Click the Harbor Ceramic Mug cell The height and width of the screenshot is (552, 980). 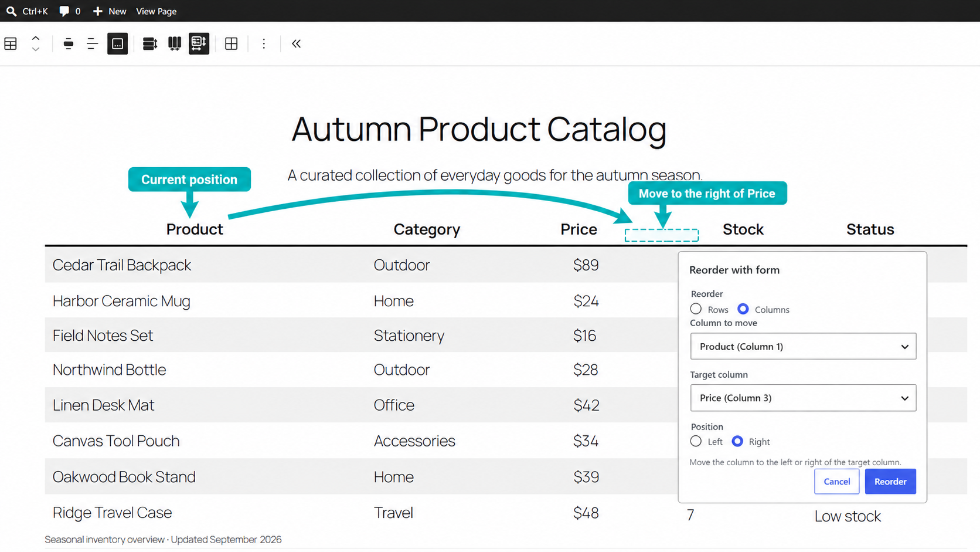pos(121,301)
